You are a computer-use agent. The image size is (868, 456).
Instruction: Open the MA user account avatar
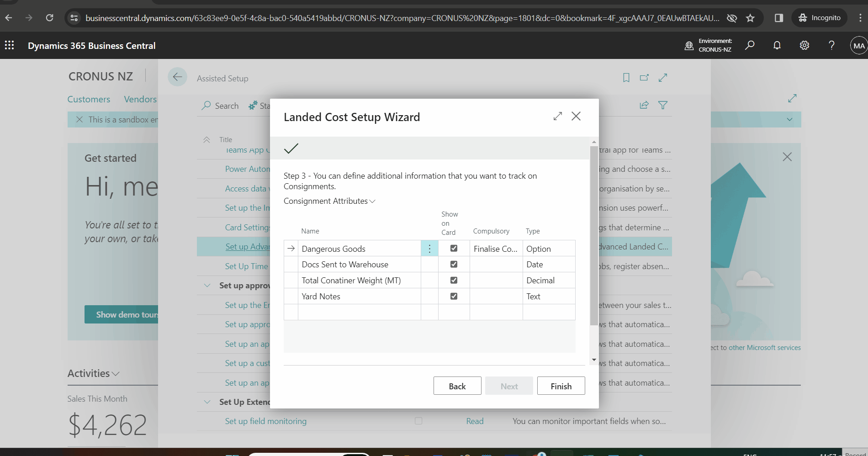pos(859,45)
